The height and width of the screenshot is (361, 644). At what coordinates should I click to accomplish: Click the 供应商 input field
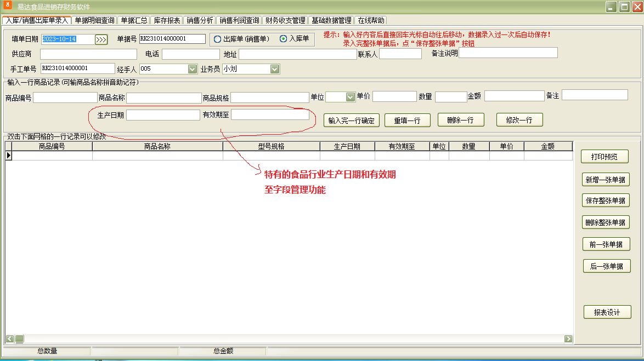click(x=88, y=54)
